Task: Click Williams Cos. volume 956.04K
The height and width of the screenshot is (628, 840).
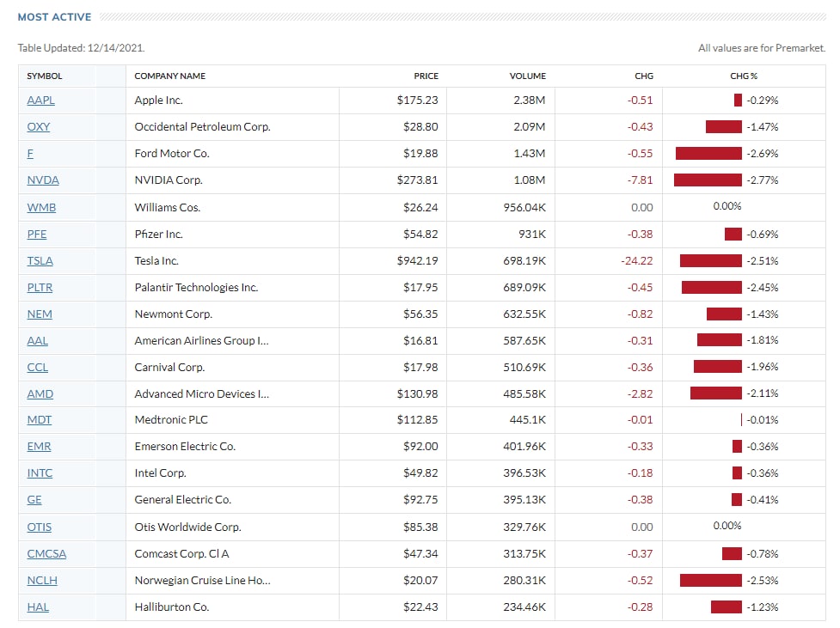Action: [x=524, y=207]
